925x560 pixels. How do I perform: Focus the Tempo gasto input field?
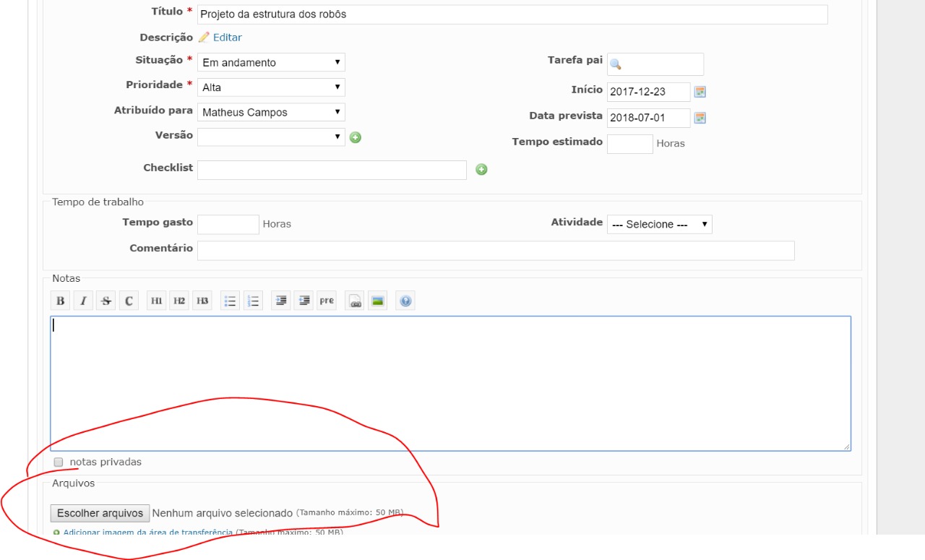[228, 225]
